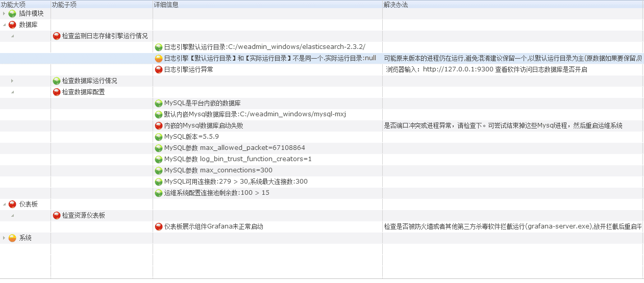Select 检查数据库配置 text
The image size is (644, 283).
[x=83, y=92]
